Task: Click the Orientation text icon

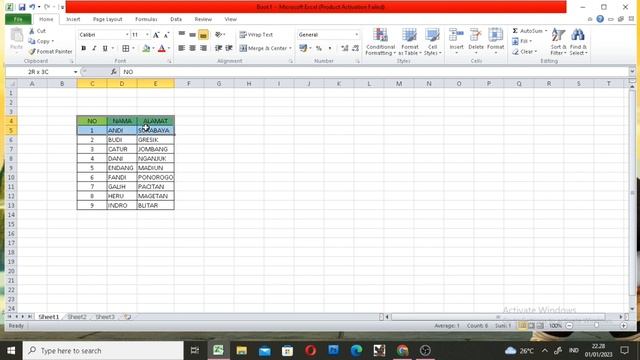Action: coord(219,35)
